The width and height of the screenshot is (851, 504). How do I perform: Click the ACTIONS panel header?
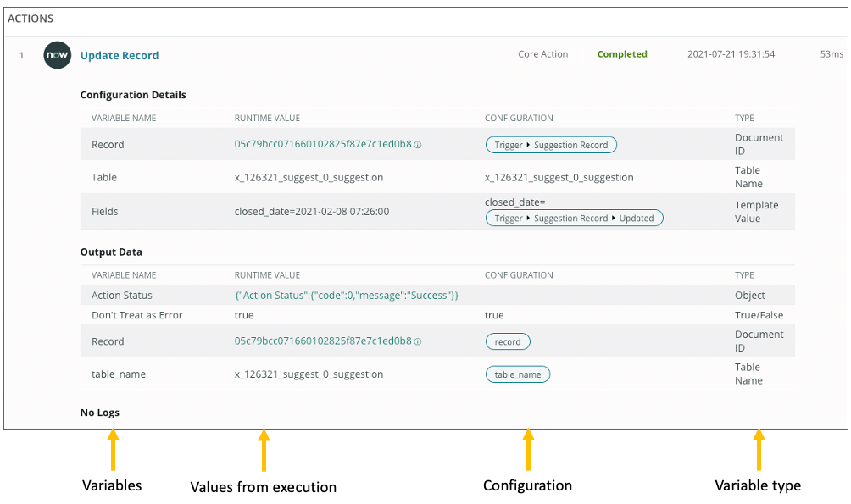point(31,19)
